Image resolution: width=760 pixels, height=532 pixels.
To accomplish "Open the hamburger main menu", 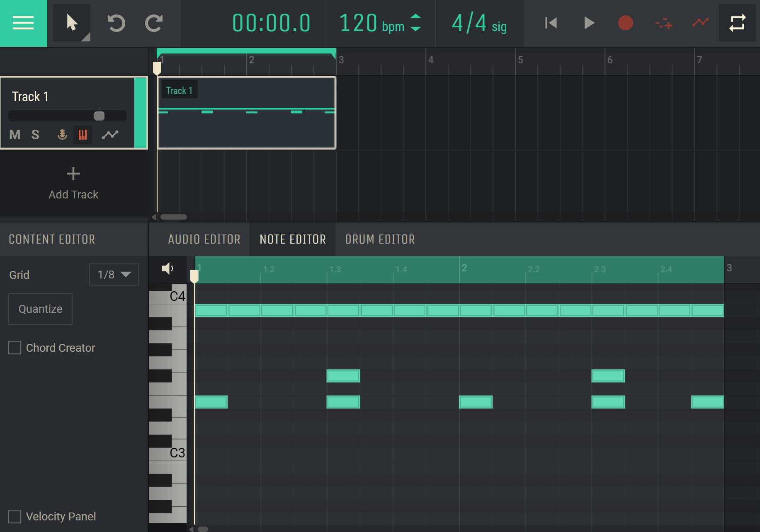I will click(23, 23).
